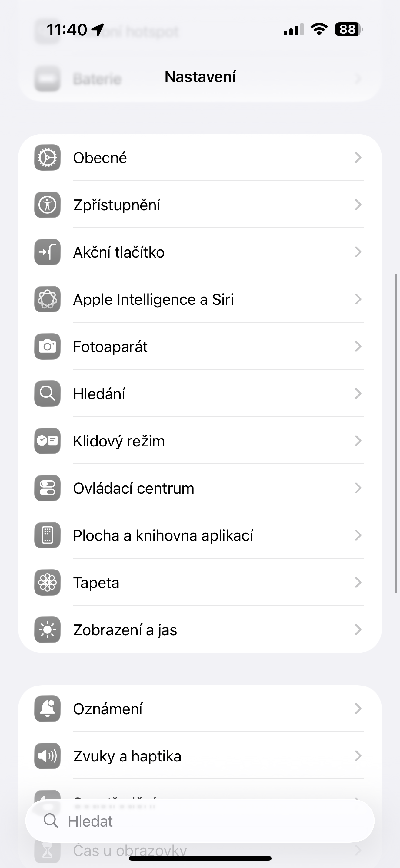Open the Fotoaparát settings label

[x=110, y=347]
